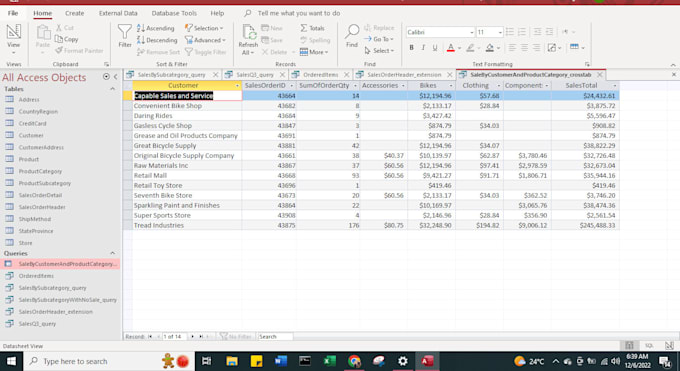Click the record Search box
680x371 pixels.
pyautogui.click(x=275, y=336)
